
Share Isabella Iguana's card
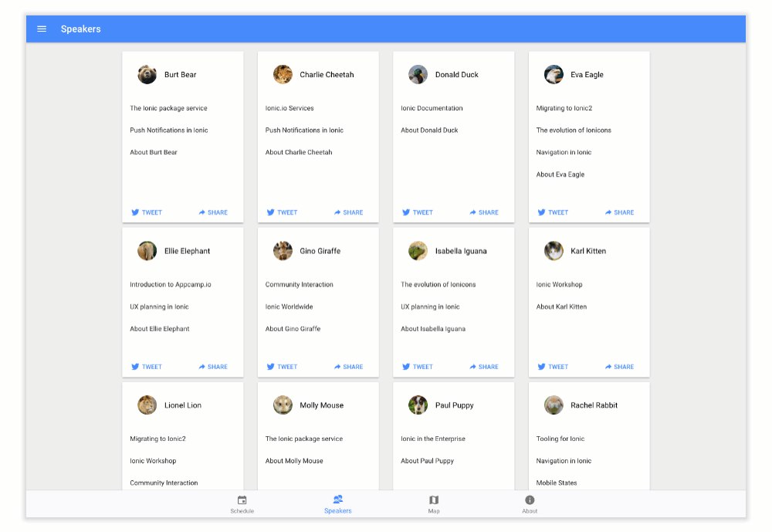[x=484, y=367]
